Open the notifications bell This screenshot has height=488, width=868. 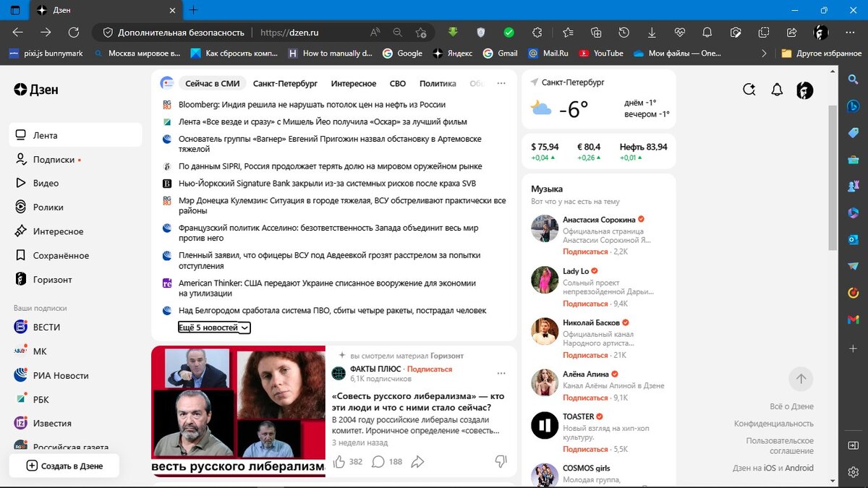tap(777, 90)
